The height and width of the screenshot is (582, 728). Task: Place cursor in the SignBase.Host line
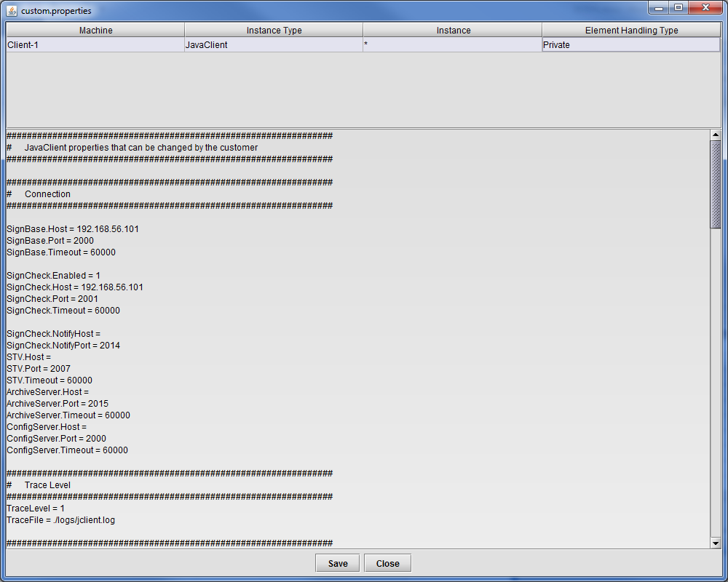pyautogui.click(x=73, y=229)
